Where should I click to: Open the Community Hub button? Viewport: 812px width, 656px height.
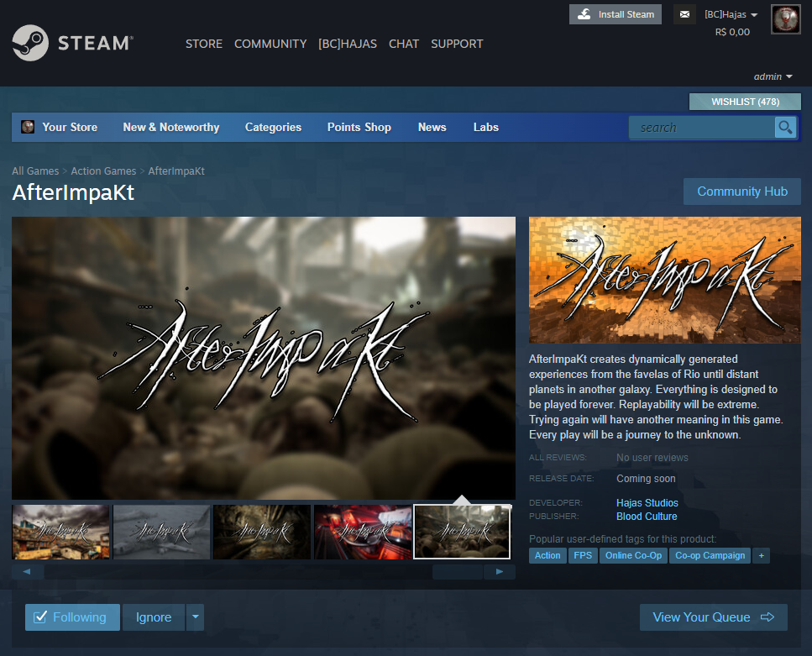tap(742, 192)
